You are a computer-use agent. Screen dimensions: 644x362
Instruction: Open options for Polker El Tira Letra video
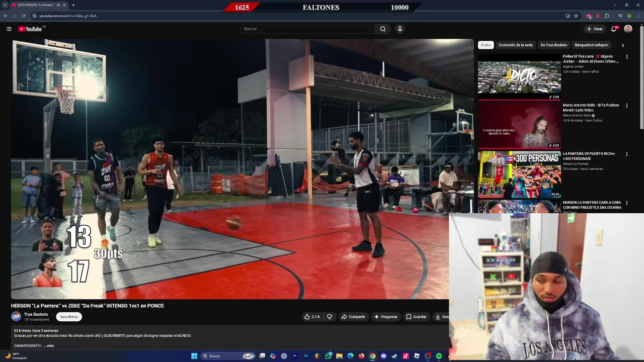[x=627, y=57]
